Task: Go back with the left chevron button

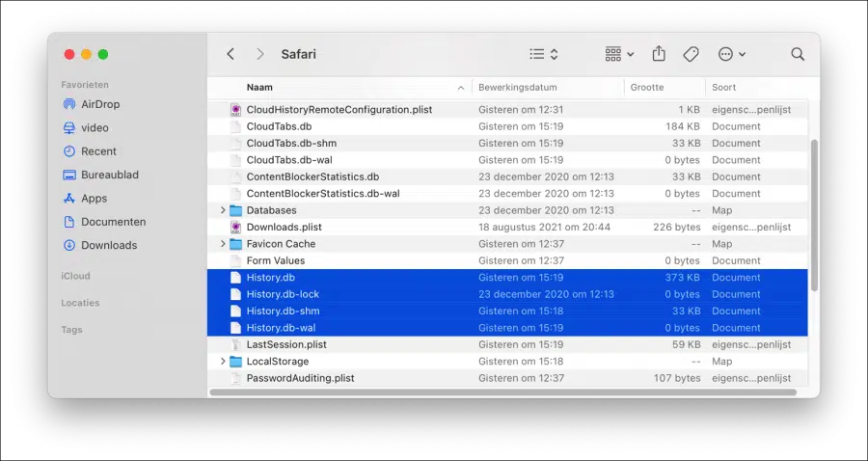Action: tap(231, 54)
